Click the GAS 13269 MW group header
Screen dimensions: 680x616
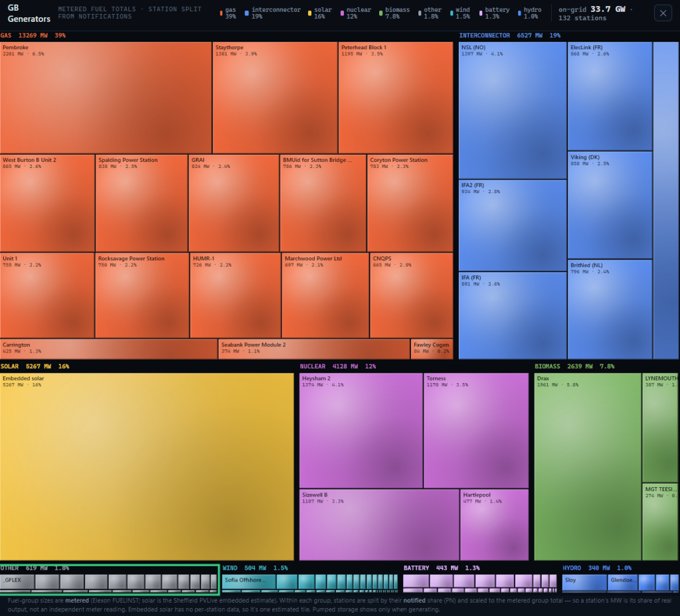click(x=33, y=36)
